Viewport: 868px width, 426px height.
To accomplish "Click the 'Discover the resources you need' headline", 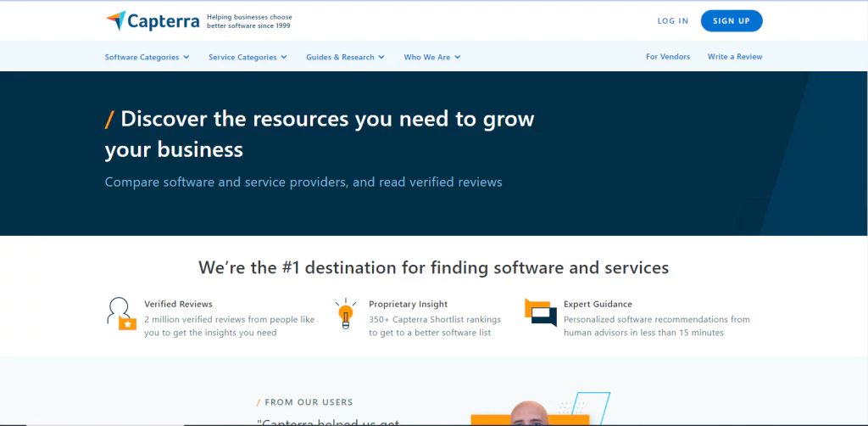I will pyautogui.click(x=320, y=133).
